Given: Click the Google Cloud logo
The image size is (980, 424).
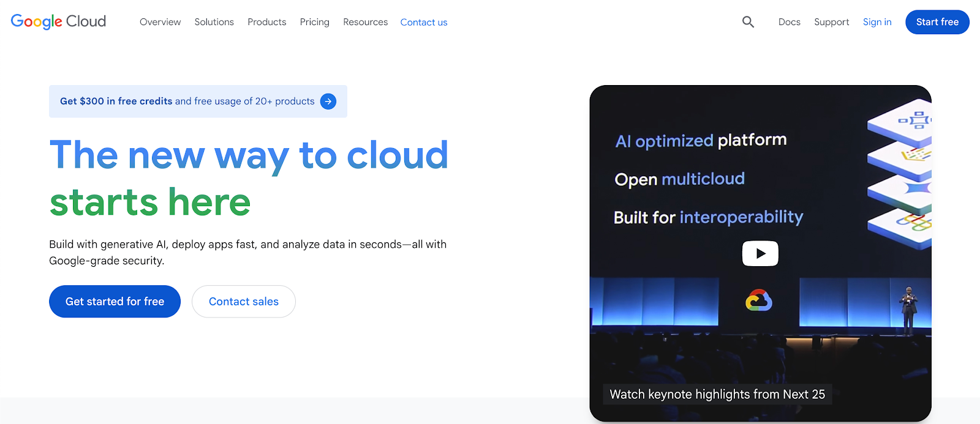Looking at the screenshot, I should click(58, 21).
